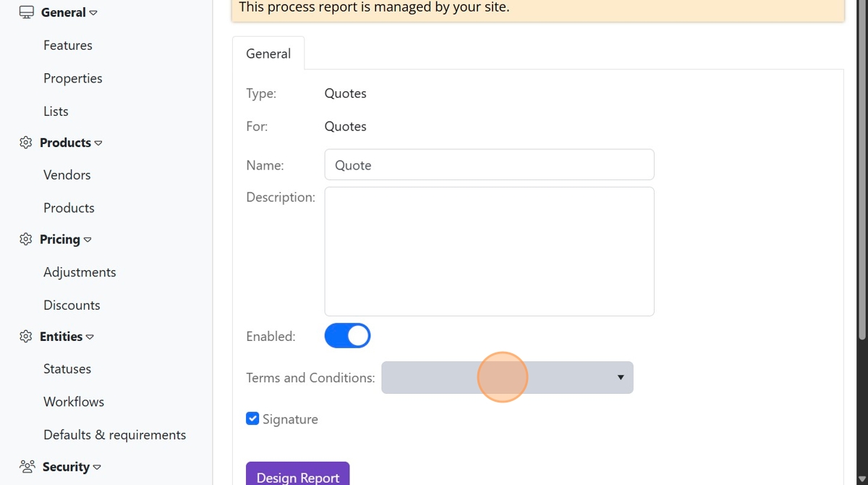The image size is (868, 485).
Task: Click the gear icon beside Products
Action: tap(26, 143)
